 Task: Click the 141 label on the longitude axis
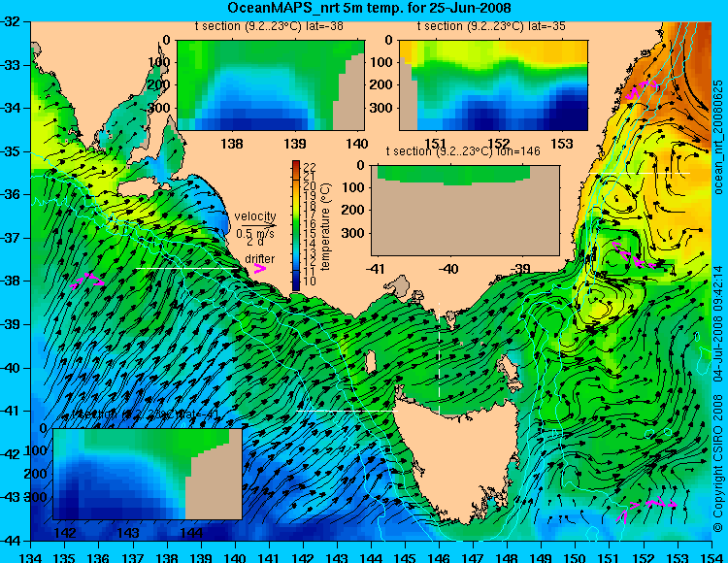(x=269, y=557)
